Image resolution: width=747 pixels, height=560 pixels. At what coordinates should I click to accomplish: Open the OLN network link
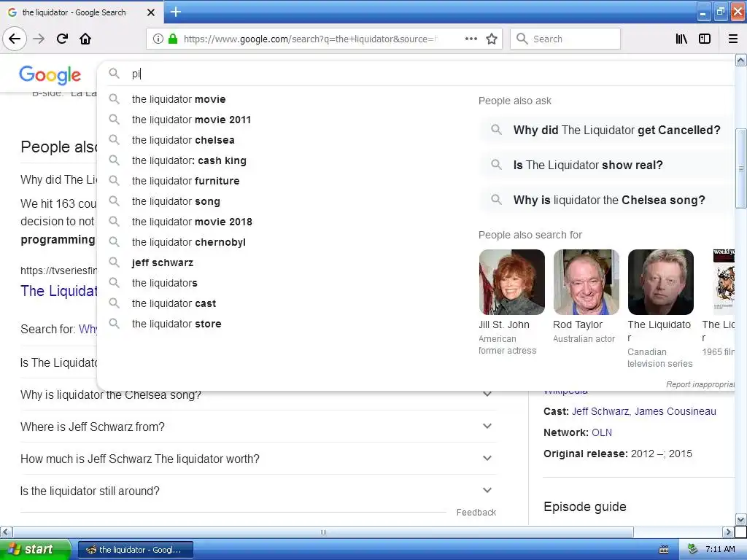click(x=602, y=432)
